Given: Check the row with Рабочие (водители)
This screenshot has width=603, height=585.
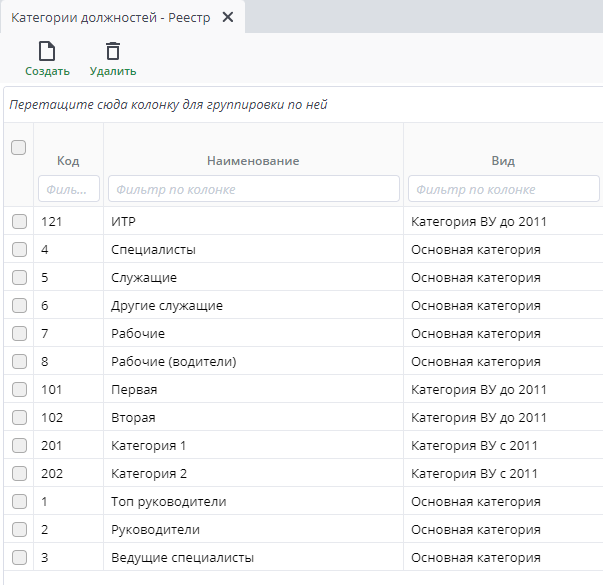Looking at the screenshot, I should click(19, 362).
